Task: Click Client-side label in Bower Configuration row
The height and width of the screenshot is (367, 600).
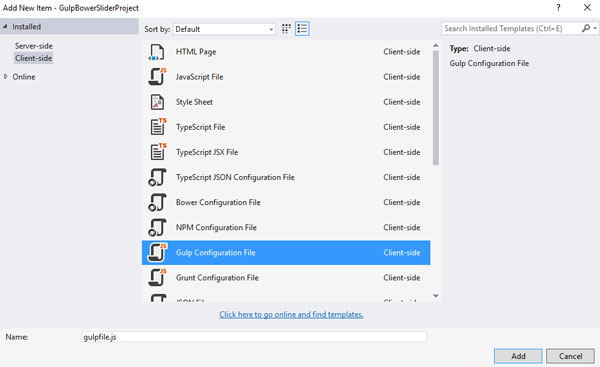Action: 402,202
